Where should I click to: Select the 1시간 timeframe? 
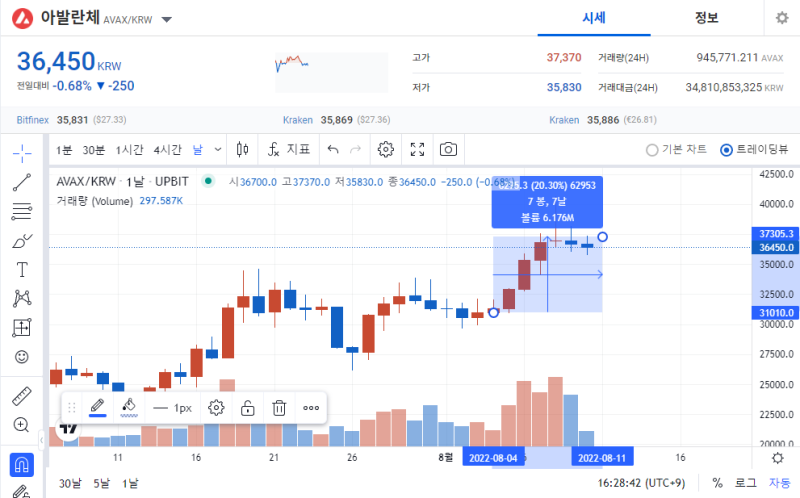[x=129, y=150]
